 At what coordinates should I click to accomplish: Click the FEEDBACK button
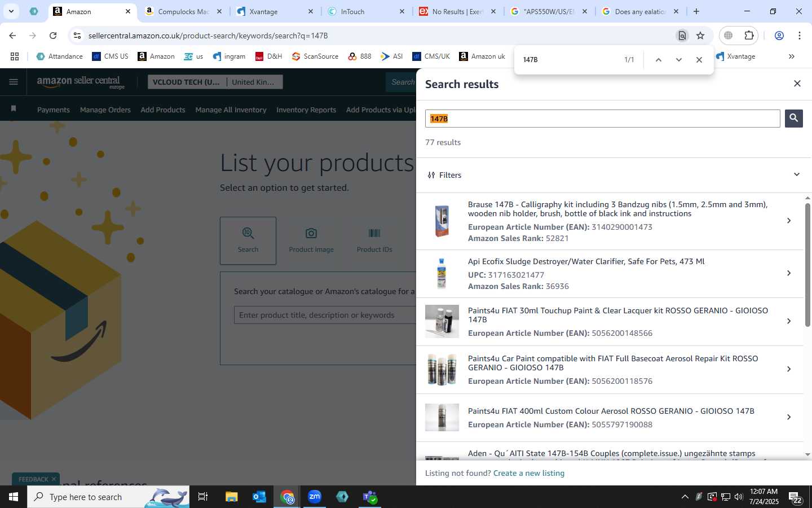33,479
